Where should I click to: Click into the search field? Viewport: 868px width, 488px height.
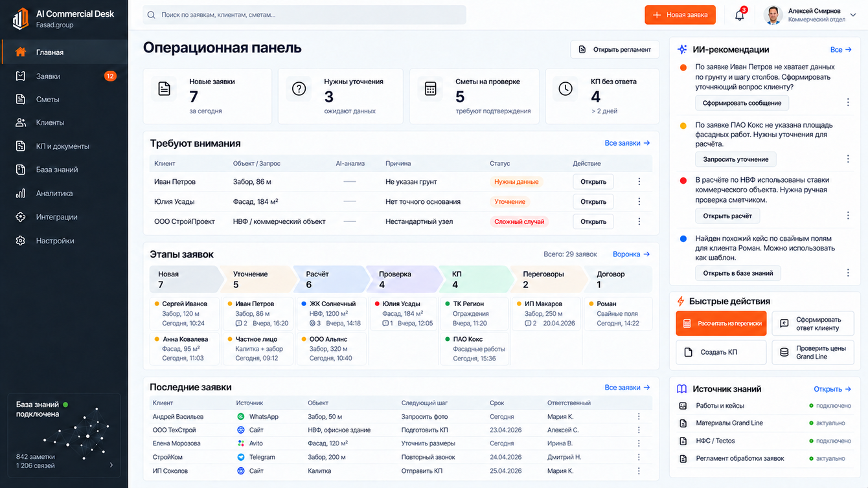pyautogui.click(x=304, y=15)
